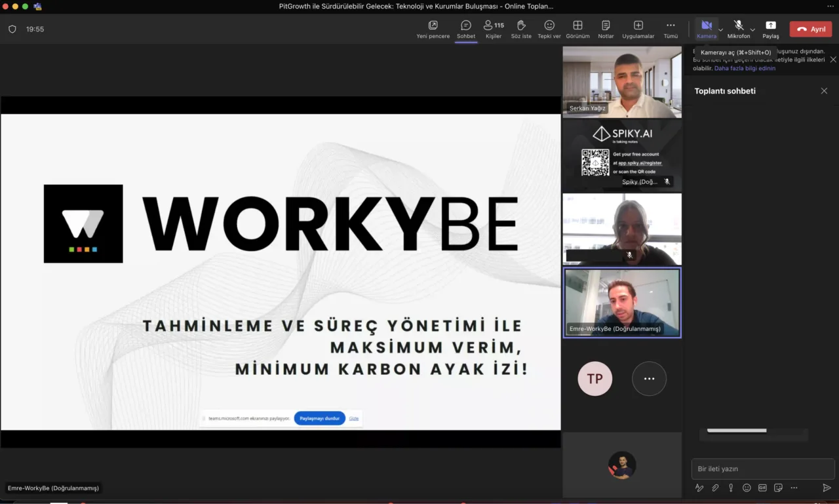Leave the meeting with Ayrıl
This screenshot has height=504, width=839.
tap(811, 29)
